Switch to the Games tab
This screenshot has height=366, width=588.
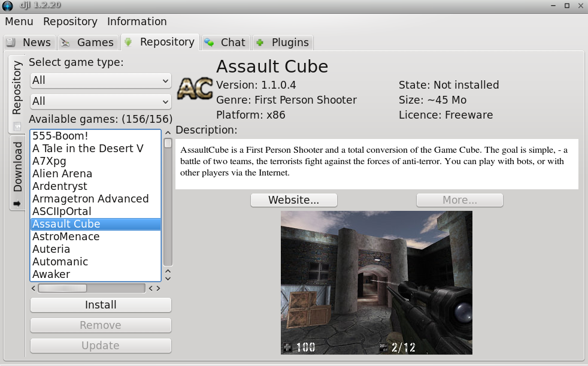pos(89,43)
